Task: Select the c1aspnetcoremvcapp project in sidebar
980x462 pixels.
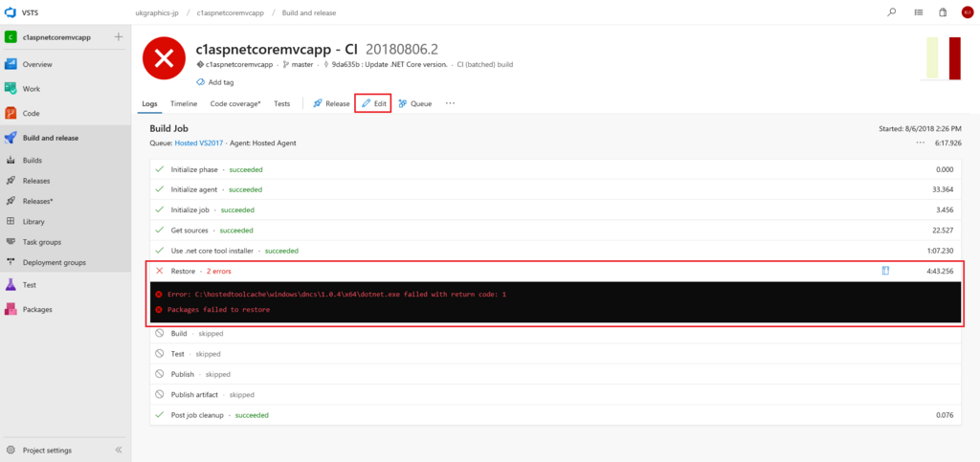Action: tap(56, 37)
